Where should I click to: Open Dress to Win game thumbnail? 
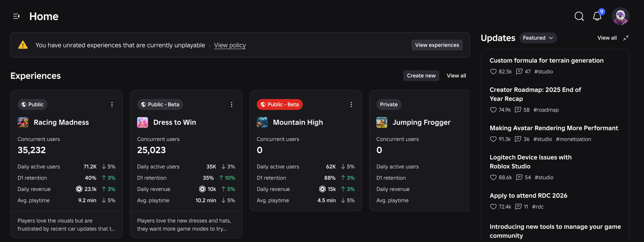[143, 123]
